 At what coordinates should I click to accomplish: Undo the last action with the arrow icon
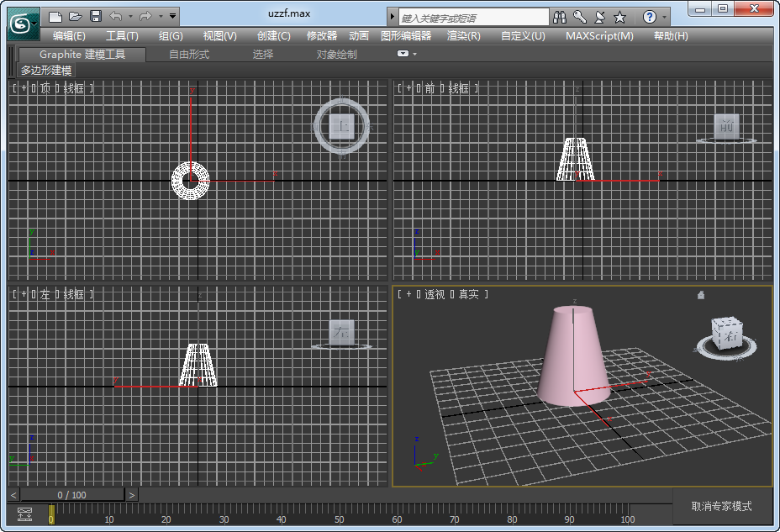[115, 17]
